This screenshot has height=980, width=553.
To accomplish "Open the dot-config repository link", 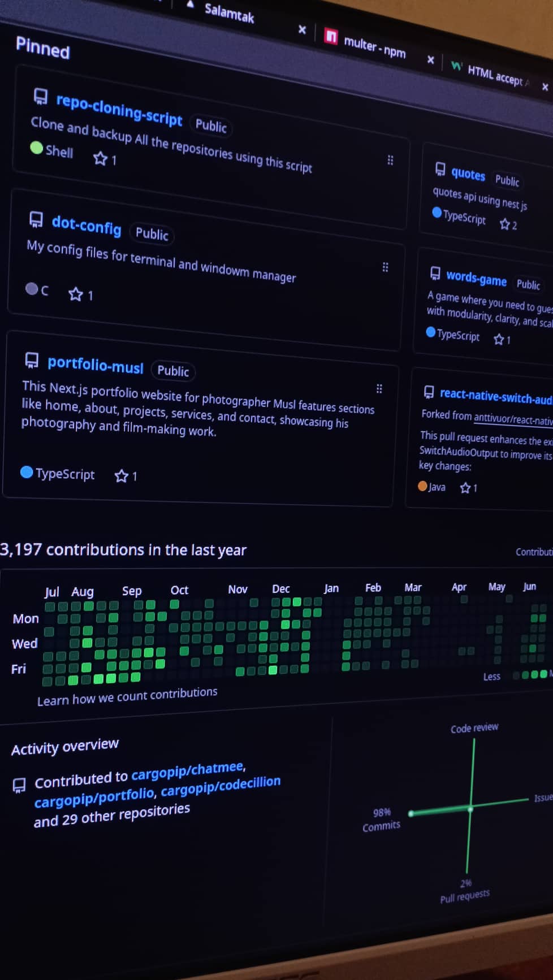I will (x=86, y=225).
